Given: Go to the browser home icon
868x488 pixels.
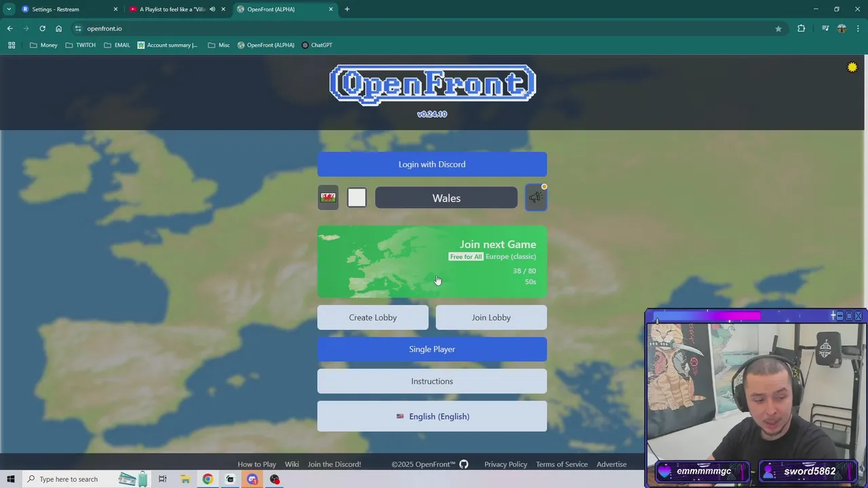Looking at the screenshot, I should [58, 28].
